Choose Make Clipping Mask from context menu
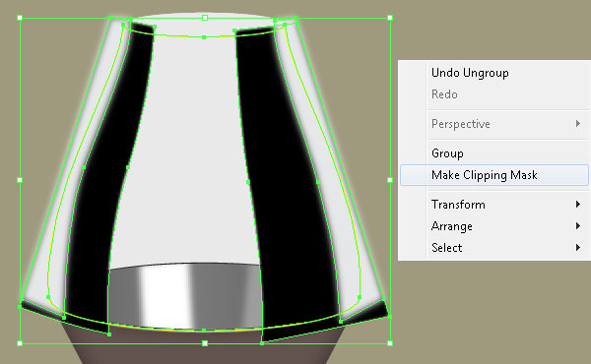The height and width of the screenshot is (364, 591). tap(494, 175)
